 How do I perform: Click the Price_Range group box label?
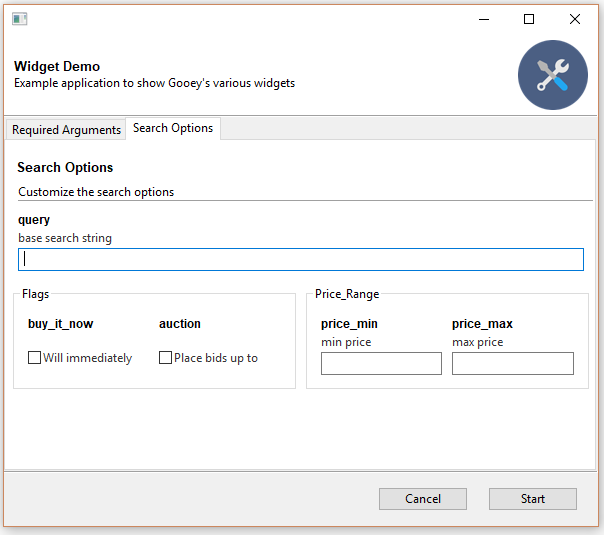[x=347, y=294]
